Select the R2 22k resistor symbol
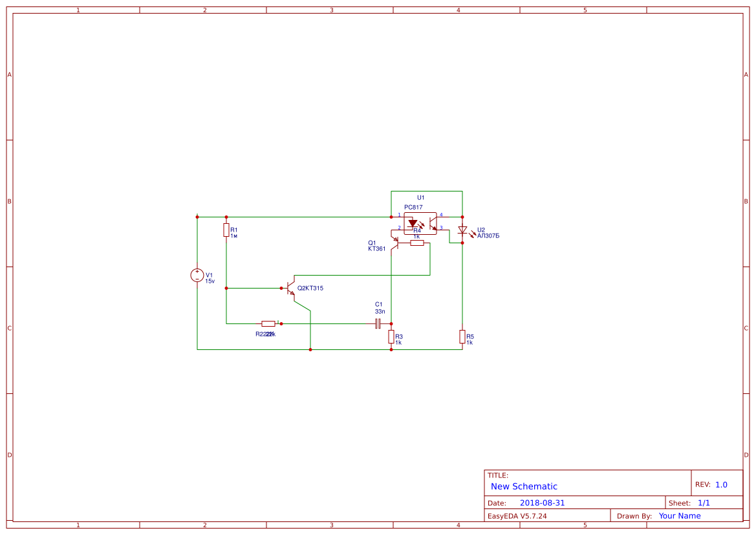Image resolution: width=756 pixels, height=535 pixels. pyautogui.click(x=267, y=323)
